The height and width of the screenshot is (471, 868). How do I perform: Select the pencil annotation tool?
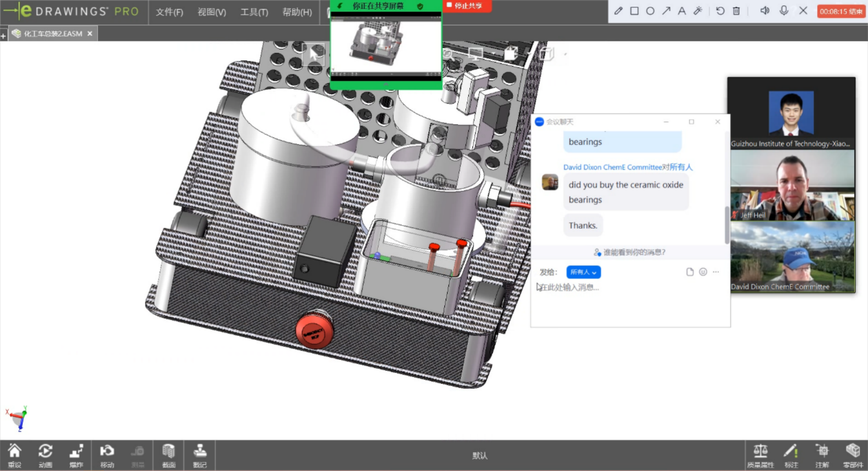pos(618,10)
